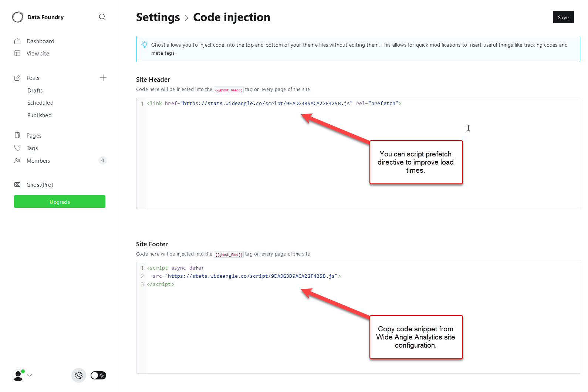Create new post with plus icon
Viewport: 588px width, 392px height.
coord(103,78)
